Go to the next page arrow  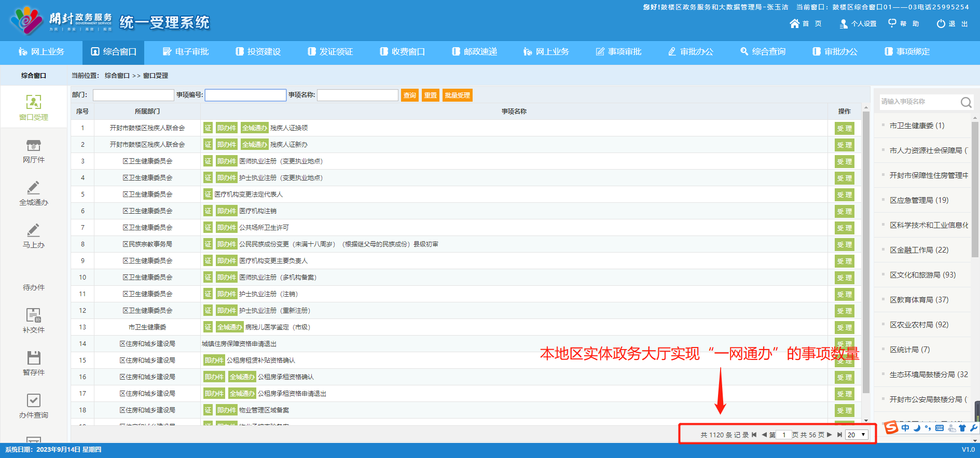830,435
